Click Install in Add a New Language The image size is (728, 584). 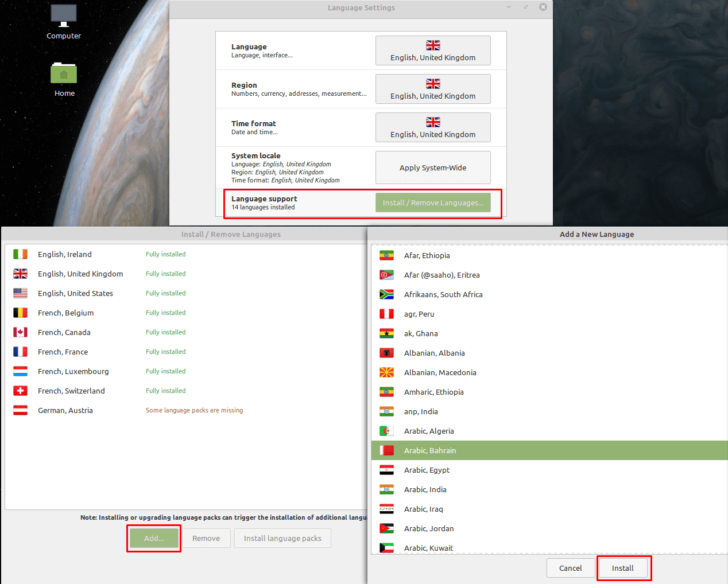point(623,568)
